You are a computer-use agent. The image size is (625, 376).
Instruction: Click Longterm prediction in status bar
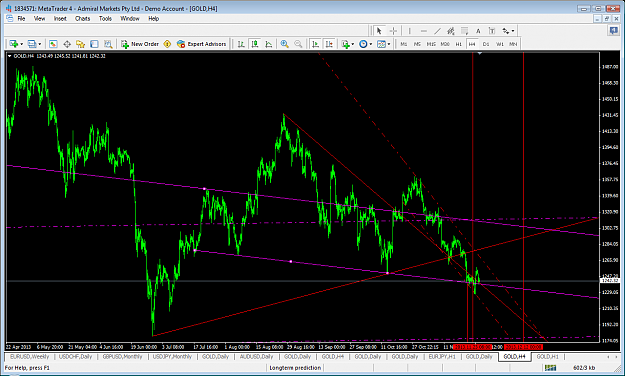click(x=295, y=368)
